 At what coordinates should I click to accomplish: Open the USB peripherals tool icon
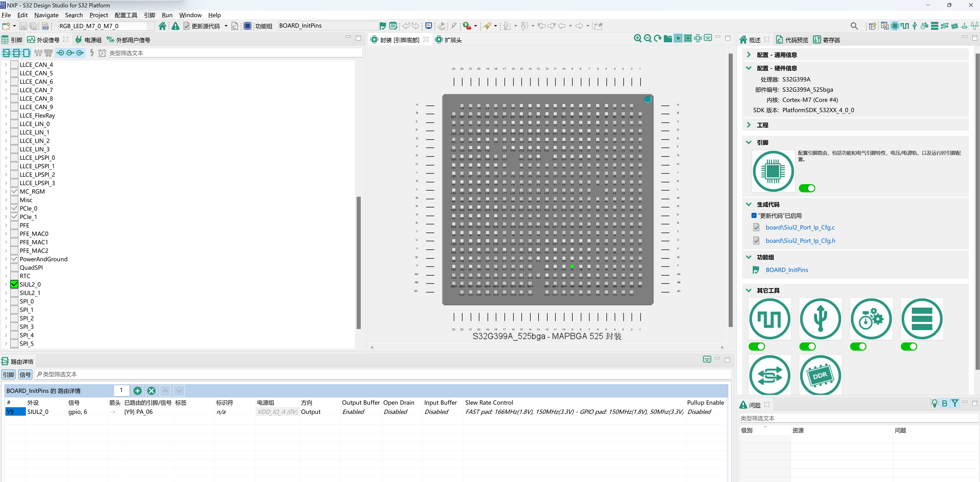[820, 319]
